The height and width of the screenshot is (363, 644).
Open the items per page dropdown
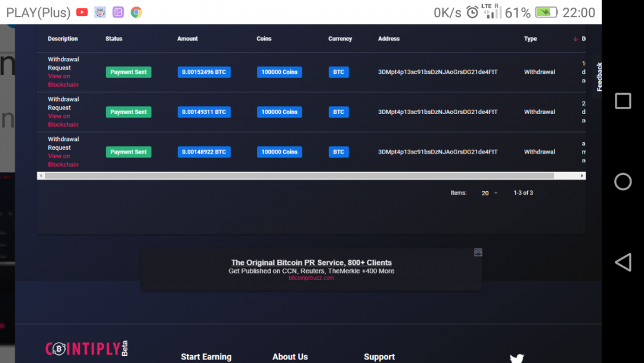(x=490, y=193)
